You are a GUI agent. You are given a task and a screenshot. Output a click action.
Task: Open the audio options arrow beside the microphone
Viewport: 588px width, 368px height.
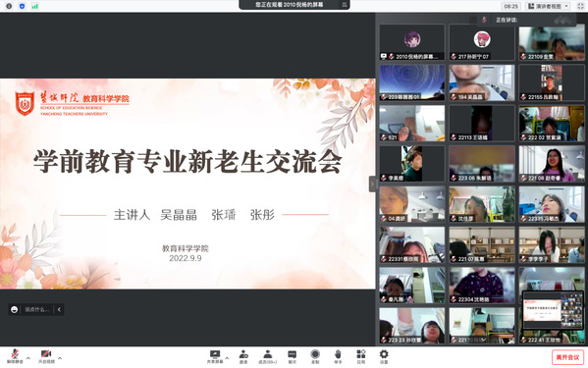click(28, 358)
